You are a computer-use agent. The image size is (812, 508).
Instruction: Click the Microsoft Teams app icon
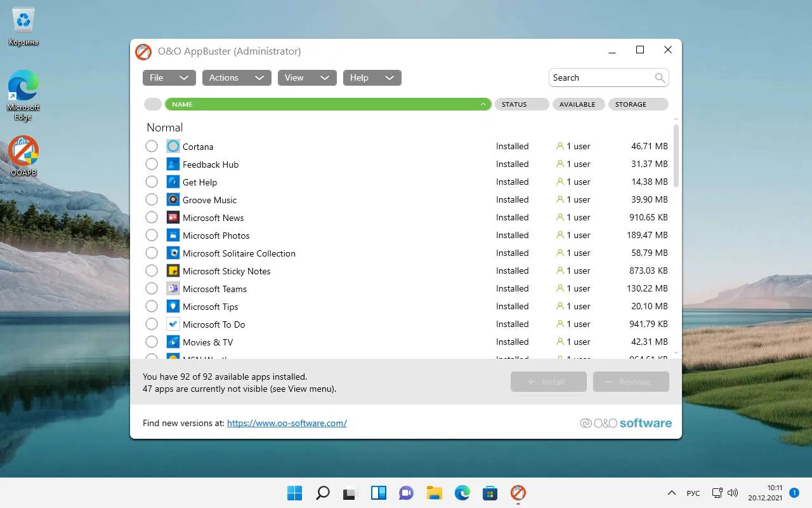[x=173, y=288]
